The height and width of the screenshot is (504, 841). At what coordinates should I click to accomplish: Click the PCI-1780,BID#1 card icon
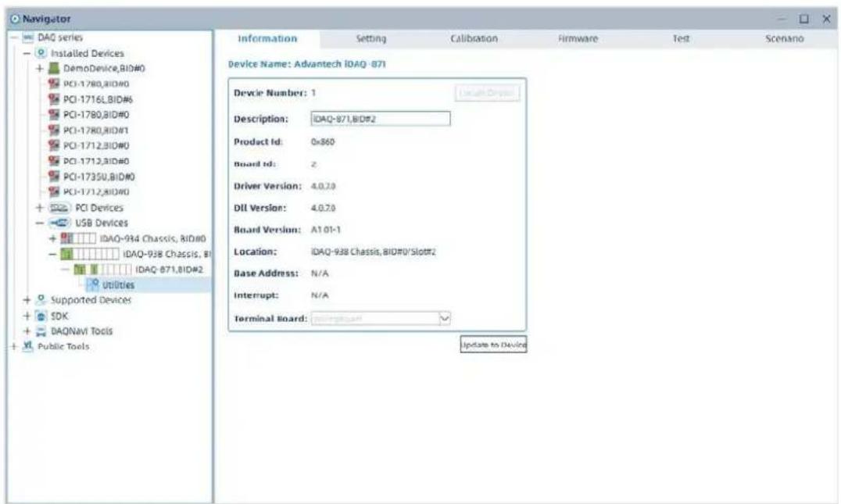[x=54, y=130]
